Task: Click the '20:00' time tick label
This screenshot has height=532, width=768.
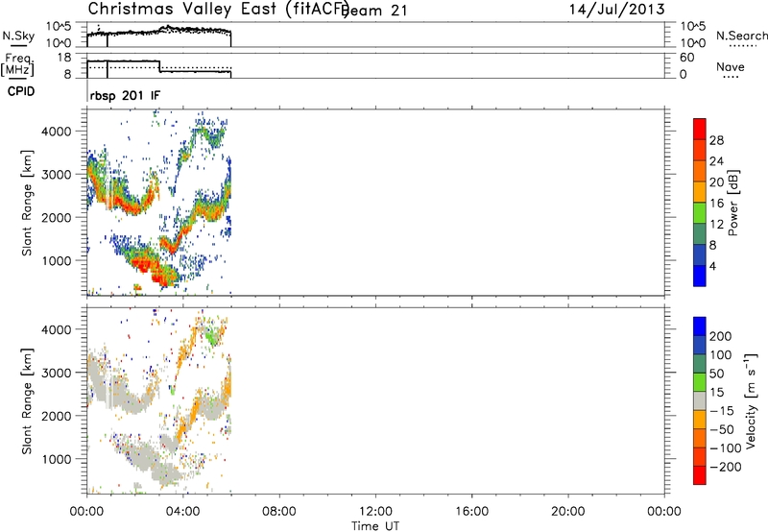Action: click(568, 512)
